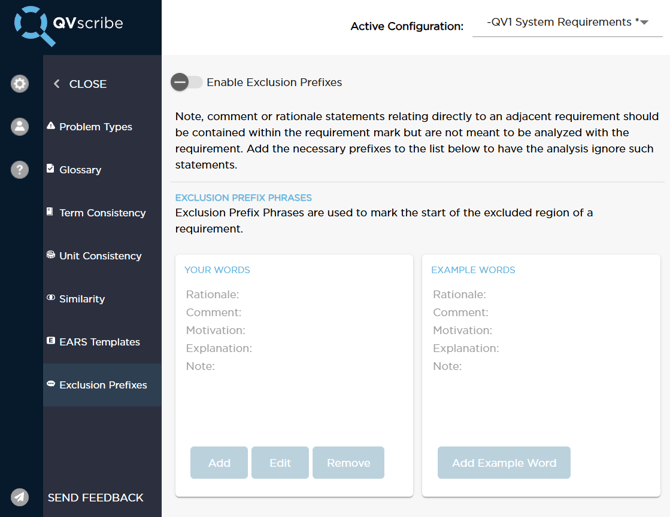Image resolution: width=670 pixels, height=517 pixels.
Task: Click the QVscribe logo icon
Action: click(35, 25)
